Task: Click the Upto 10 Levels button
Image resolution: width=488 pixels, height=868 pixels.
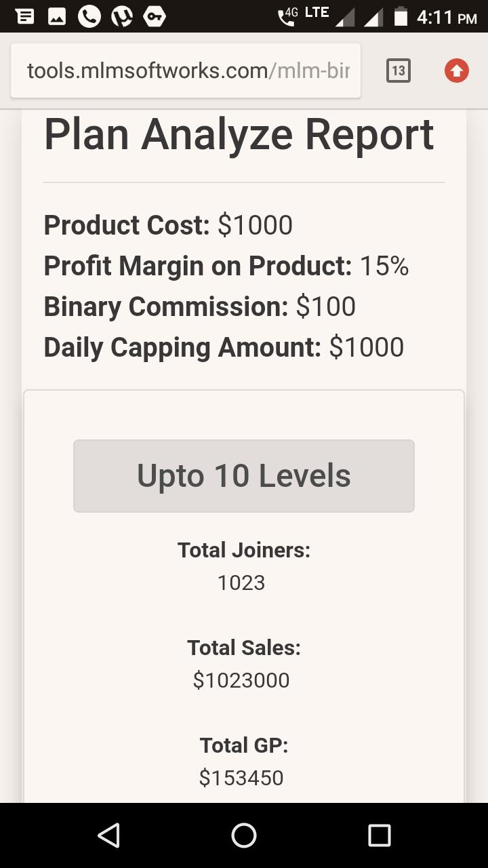Action: (244, 476)
